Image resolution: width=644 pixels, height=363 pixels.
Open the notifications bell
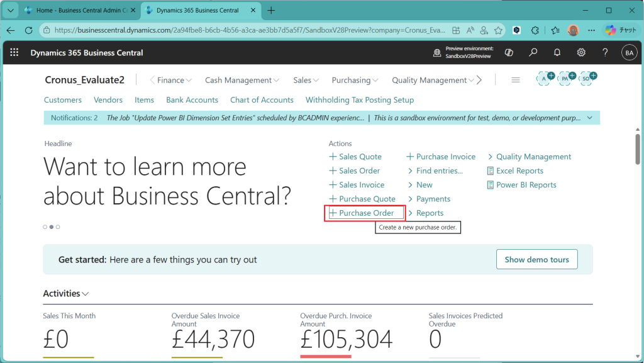pyautogui.click(x=557, y=53)
